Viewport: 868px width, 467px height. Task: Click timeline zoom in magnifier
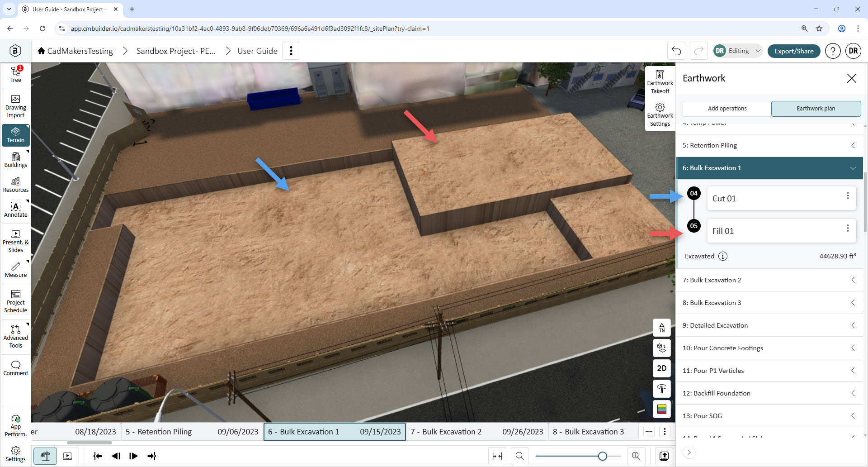(x=636, y=456)
